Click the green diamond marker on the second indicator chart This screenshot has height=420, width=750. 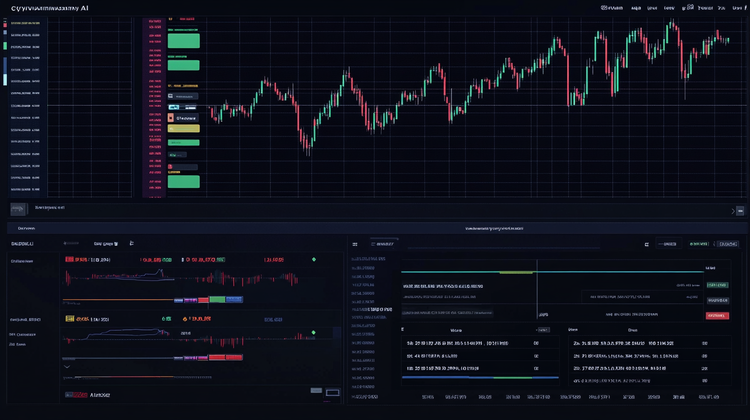click(313, 332)
